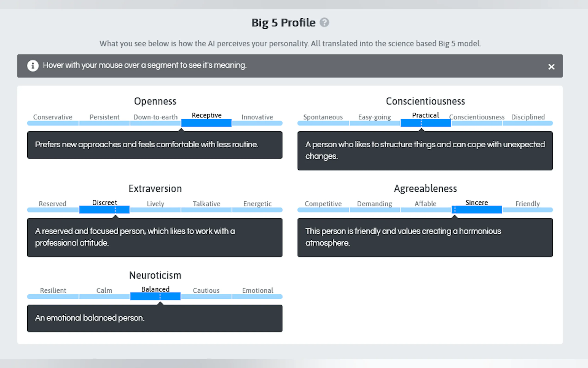Click the Competitive segment bar
Screen dimensions: 588x368
coord(323,210)
